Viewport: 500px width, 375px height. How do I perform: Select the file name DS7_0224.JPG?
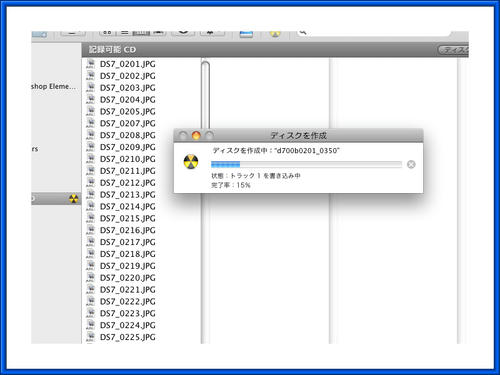pyautogui.click(x=128, y=325)
